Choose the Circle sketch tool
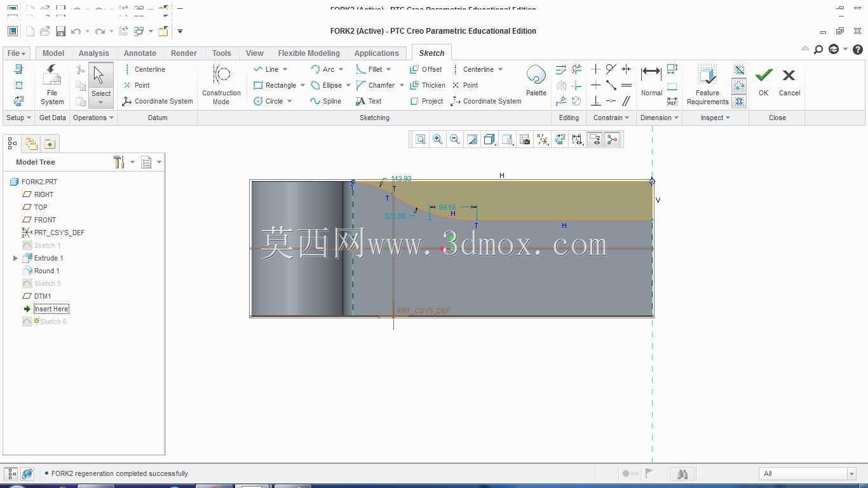This screenshot has height=488, width=868. (x=269, y=101)
